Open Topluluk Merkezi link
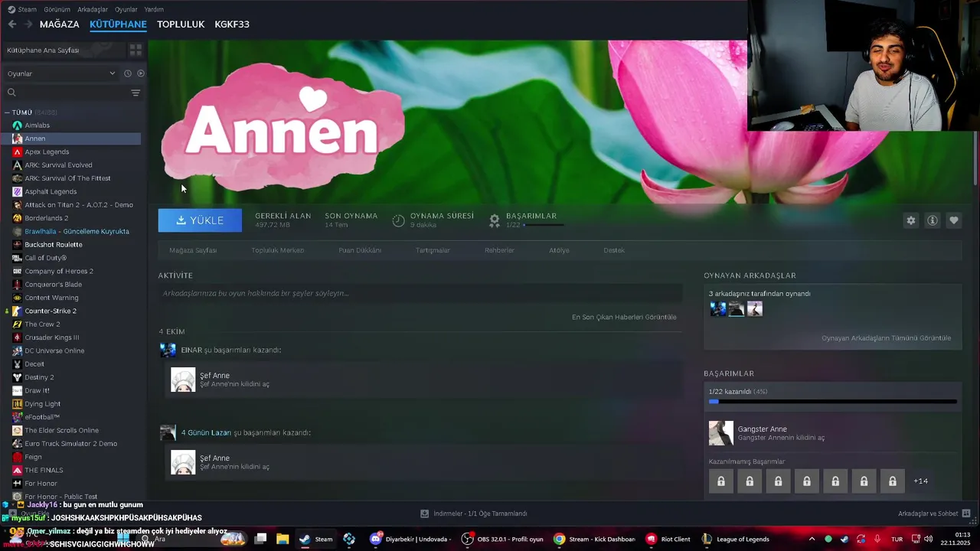 [x=278, y=250]
